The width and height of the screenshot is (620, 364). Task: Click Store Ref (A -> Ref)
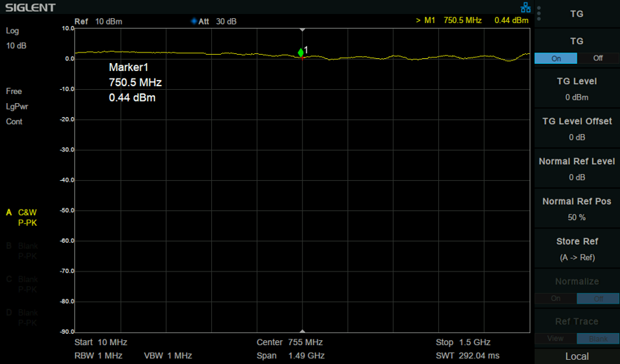(577, 249)
